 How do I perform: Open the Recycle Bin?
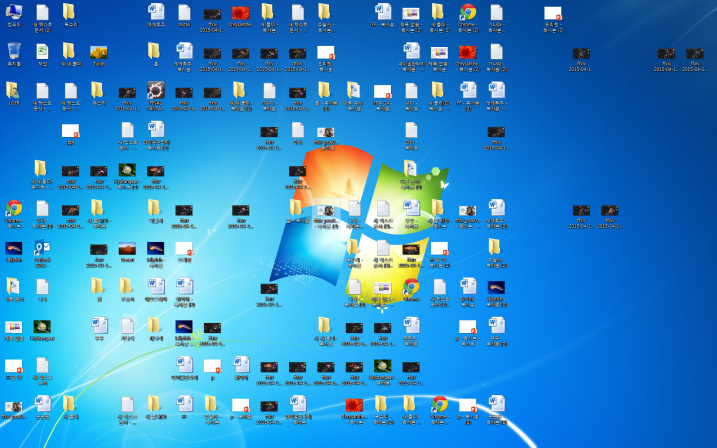(14, 52)
